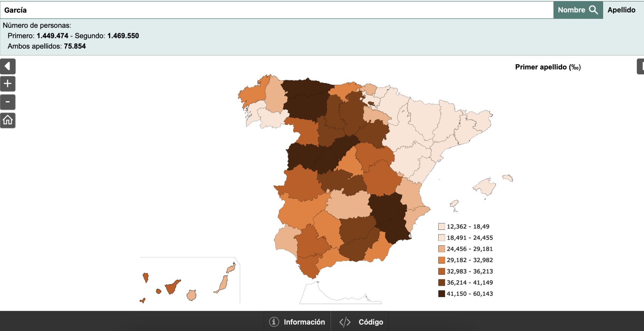This screenshot has height=331, width=644.
Task: Click the 36,214 - 41,149 legend swatch
Action: pos(441,282)
